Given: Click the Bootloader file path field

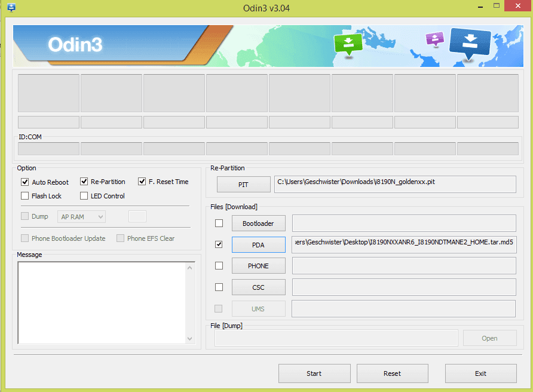Looking at the screenshot, I should pyautogui.click(x=404, y=223).
